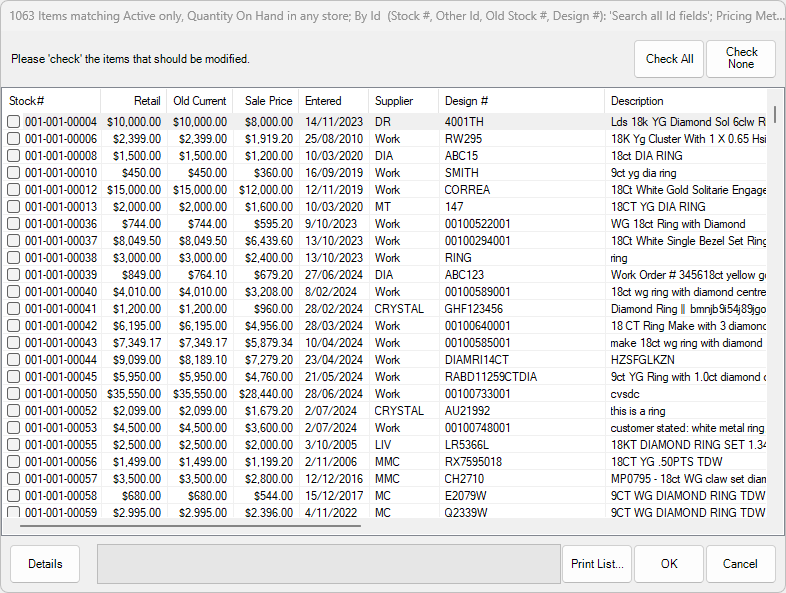Click design number E2079W
The width and height of the screenshot is (786, 593).
[465, 496]
